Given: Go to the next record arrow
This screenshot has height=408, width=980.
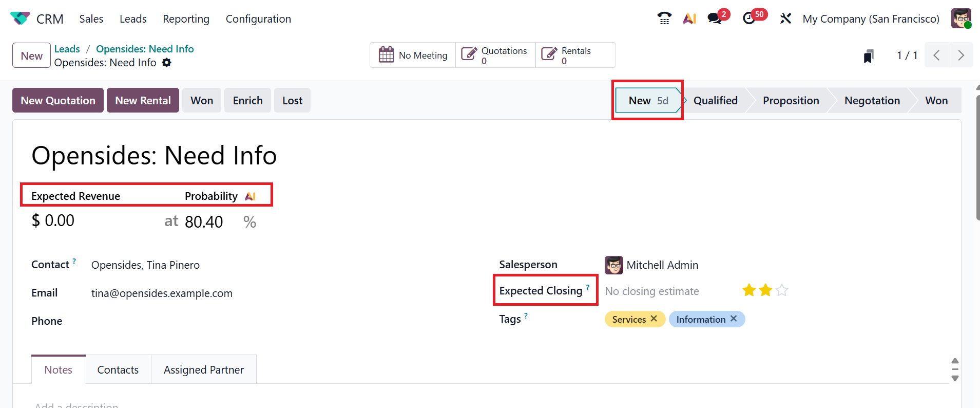Looking at the screenshot, I should pos(960,55).
